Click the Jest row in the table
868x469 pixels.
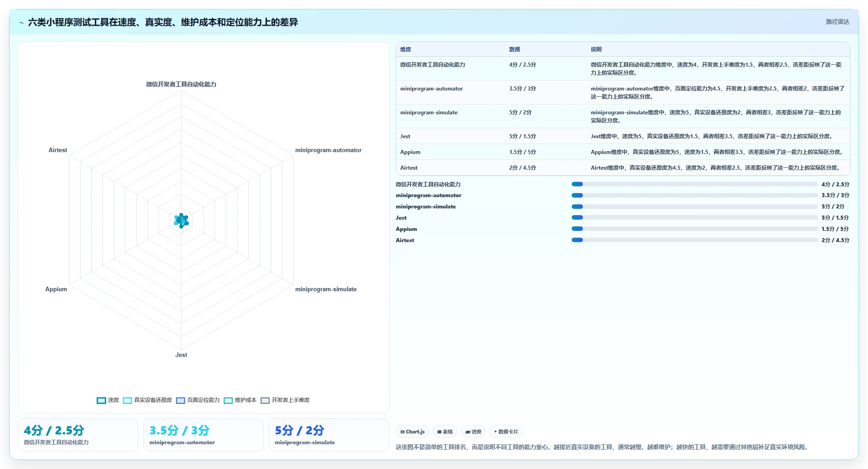[x=623, y=136]
